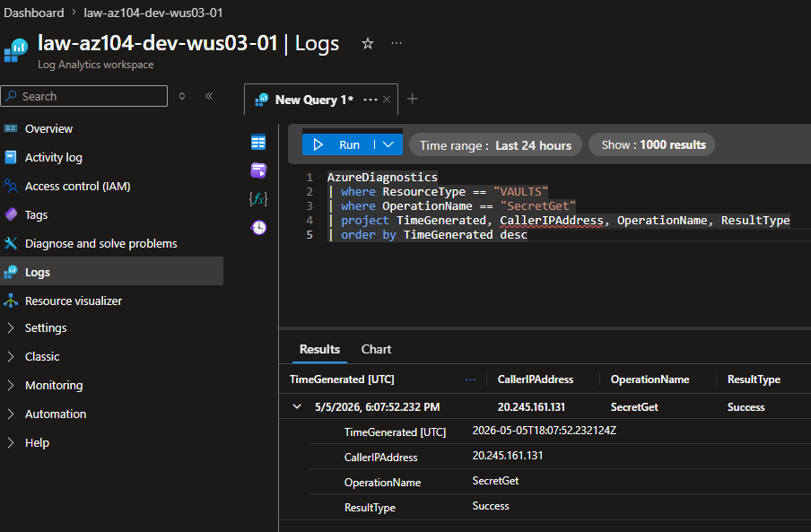
Task: Click CallerIPAddress in the project line
Action: click(x=552, y=220)
